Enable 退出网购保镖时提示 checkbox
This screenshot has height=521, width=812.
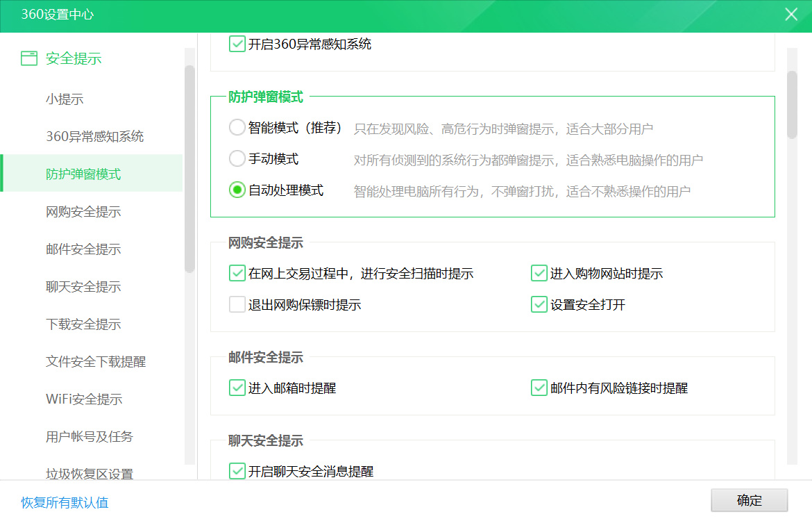[x=237, y=304]
